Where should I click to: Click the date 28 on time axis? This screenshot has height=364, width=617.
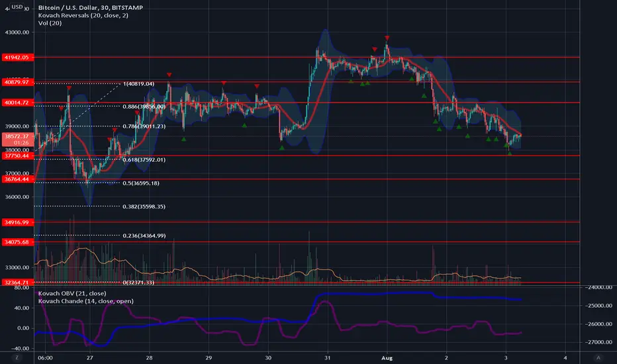[149, 357]
